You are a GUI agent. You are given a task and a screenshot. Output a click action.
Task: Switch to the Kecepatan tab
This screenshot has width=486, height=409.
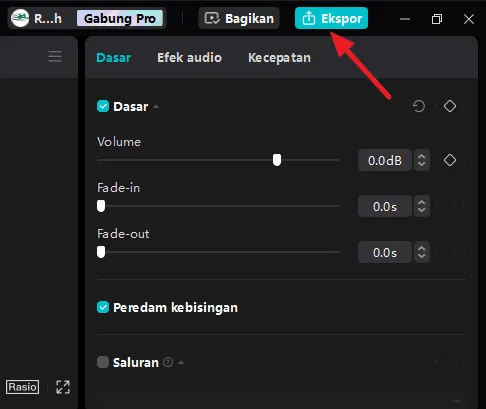coord(279,58)
